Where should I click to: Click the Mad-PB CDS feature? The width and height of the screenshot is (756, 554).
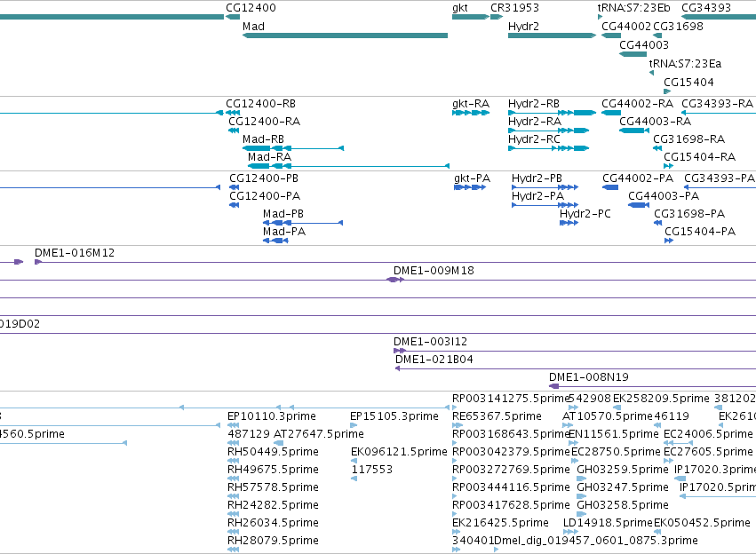(303, 223)
